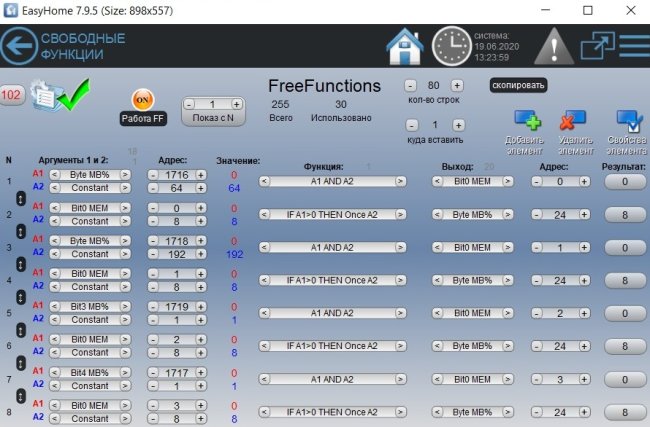
Task: Click the document with green checkmark icon
Action: click(x=51, y=98)
